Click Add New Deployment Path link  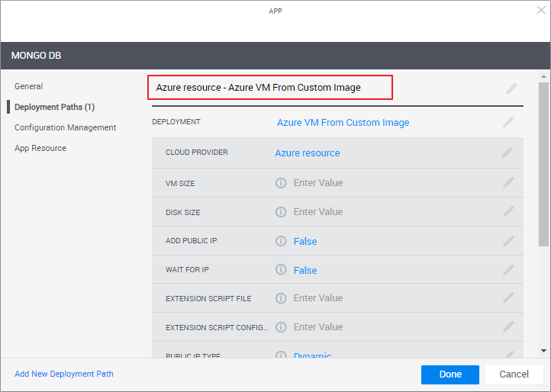(64, 374)
